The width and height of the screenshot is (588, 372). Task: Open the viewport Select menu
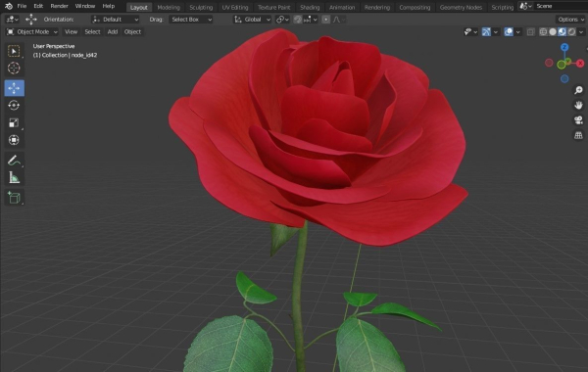tap(92, 32)
